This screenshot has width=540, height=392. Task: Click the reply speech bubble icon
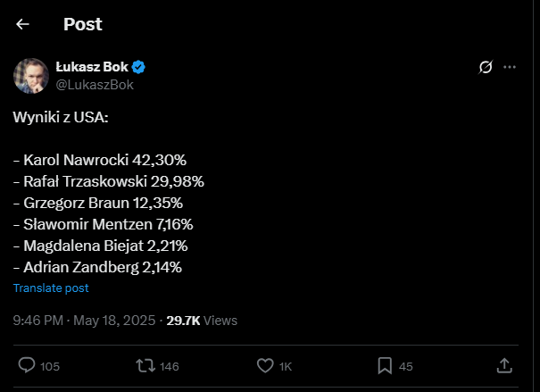27,365
